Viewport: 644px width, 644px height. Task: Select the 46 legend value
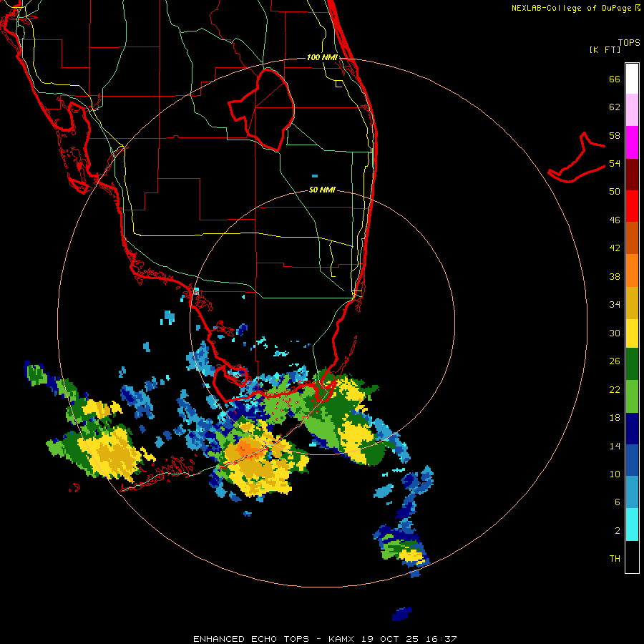point(615,220)
